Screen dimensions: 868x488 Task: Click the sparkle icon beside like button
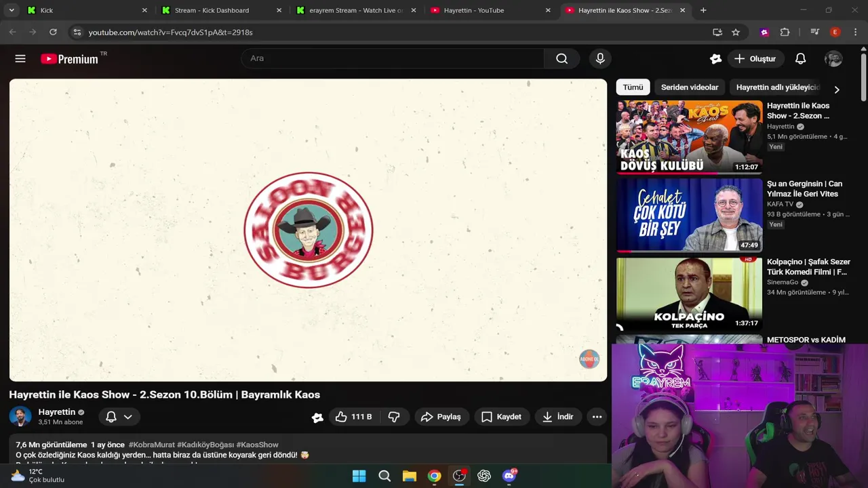317,418
